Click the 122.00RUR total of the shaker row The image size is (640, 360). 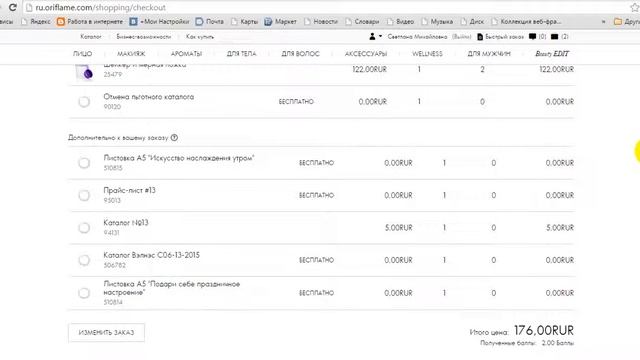coord(556,69)
